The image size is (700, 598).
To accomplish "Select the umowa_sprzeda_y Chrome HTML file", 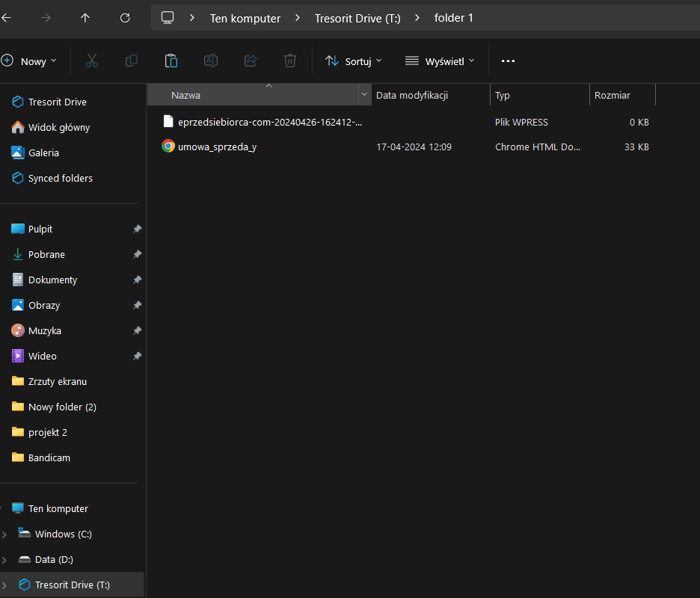I will point(217,147).
